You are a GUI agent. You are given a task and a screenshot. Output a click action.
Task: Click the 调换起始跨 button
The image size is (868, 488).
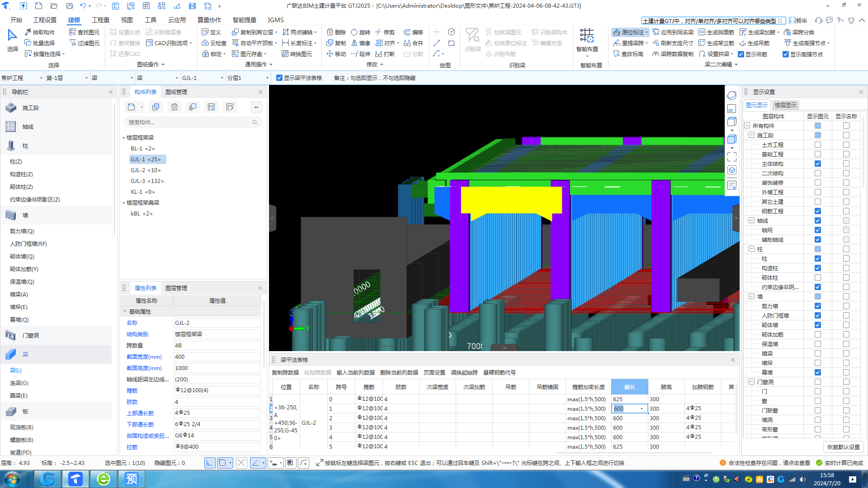click(x=464, y=372)
